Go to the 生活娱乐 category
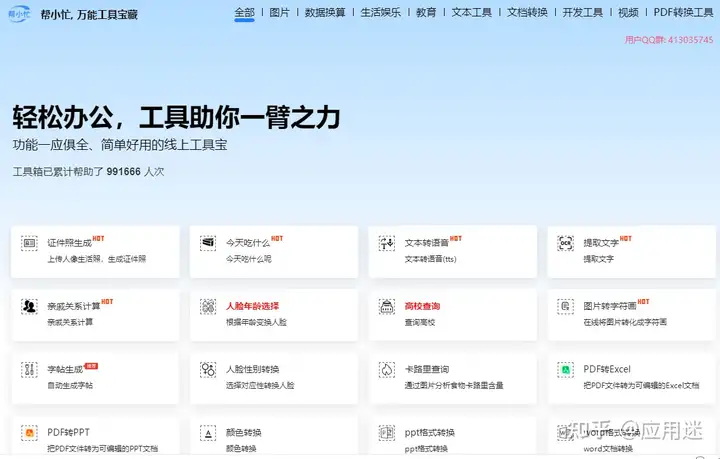720x459 pixels. (381, 12)
